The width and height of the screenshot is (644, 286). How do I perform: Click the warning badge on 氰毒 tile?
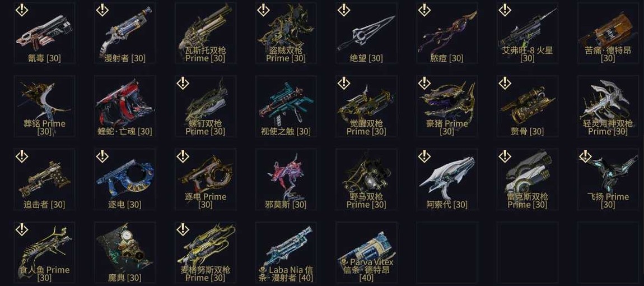(x=21, y=10)
